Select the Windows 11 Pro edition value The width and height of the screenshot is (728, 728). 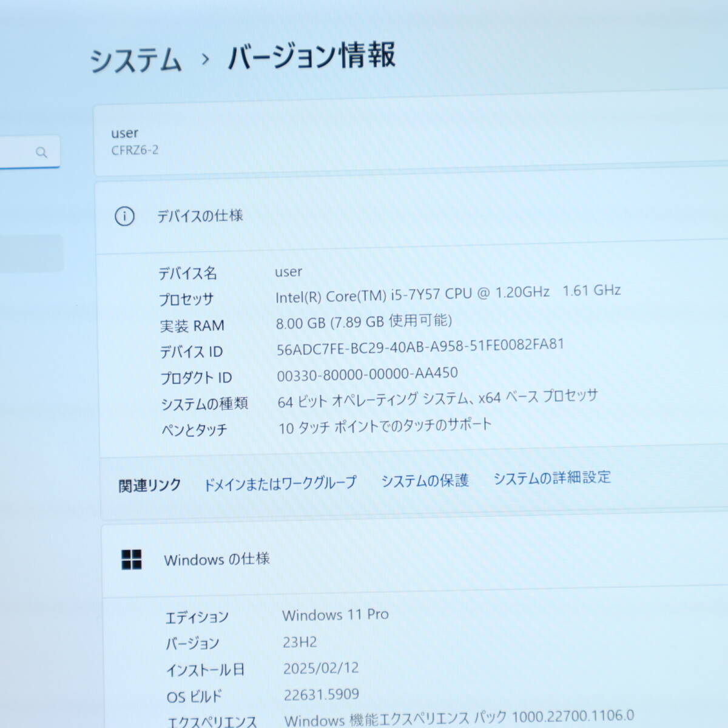(x=335, y=615)
